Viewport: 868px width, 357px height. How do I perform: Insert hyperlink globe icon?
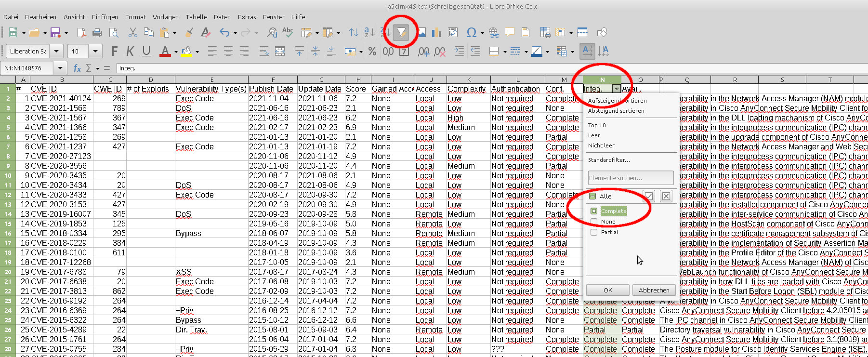[494, 32]
